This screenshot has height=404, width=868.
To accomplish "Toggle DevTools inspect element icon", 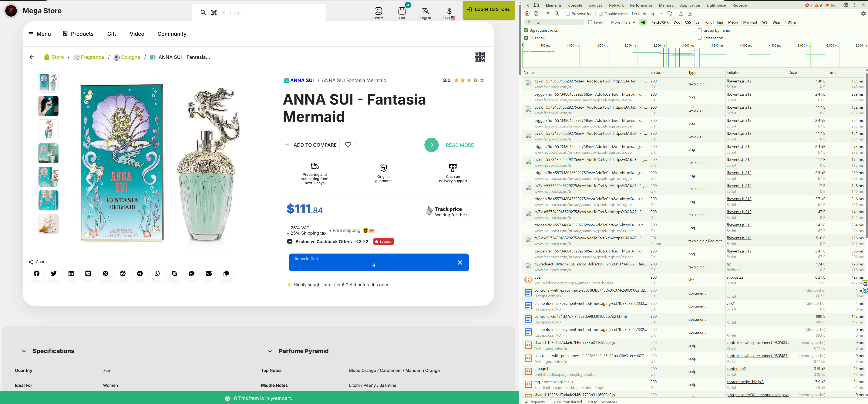I will 527,5.
